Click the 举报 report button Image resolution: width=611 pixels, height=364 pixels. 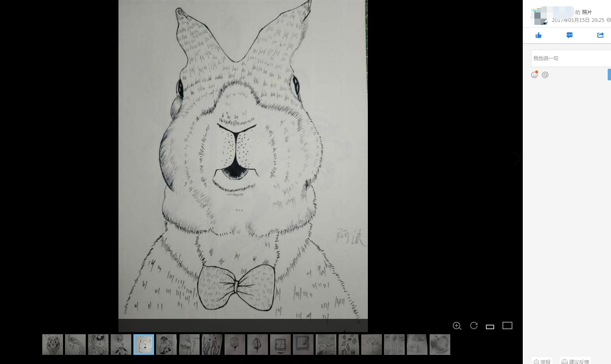[x=542, y=361]
